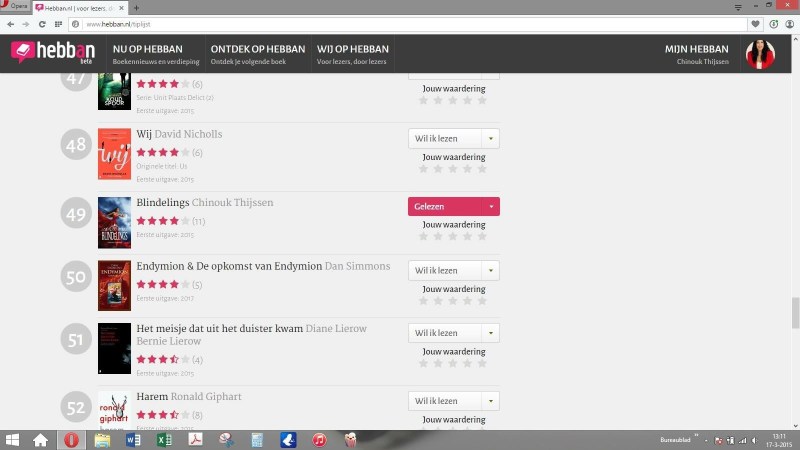Open the Word icon in the taskbar
Screen dimensions: 800x450
click(133, 439)
